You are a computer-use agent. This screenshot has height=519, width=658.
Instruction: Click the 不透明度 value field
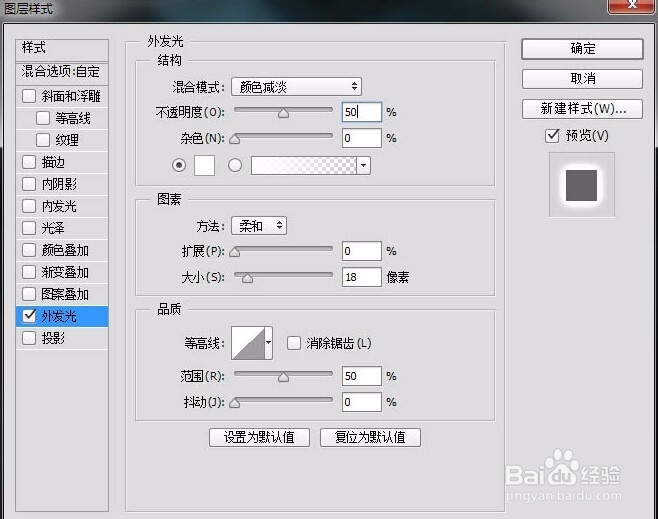pyautogui.click(x=362, y=112)
